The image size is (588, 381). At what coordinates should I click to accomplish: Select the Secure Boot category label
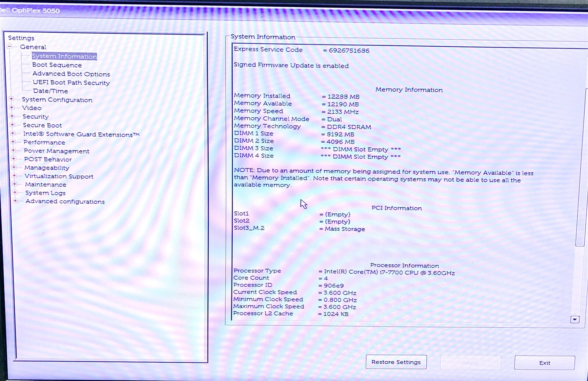pyautogui.click(x=42, y=125)
